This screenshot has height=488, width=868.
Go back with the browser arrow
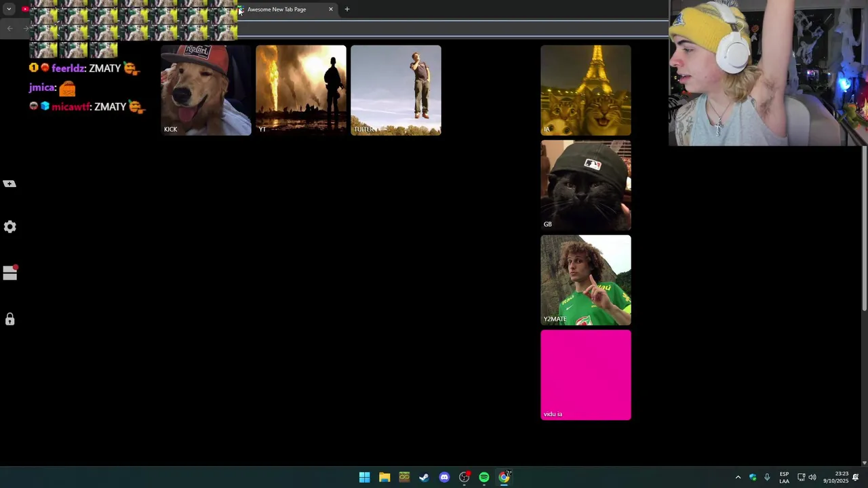click(9, 28)
